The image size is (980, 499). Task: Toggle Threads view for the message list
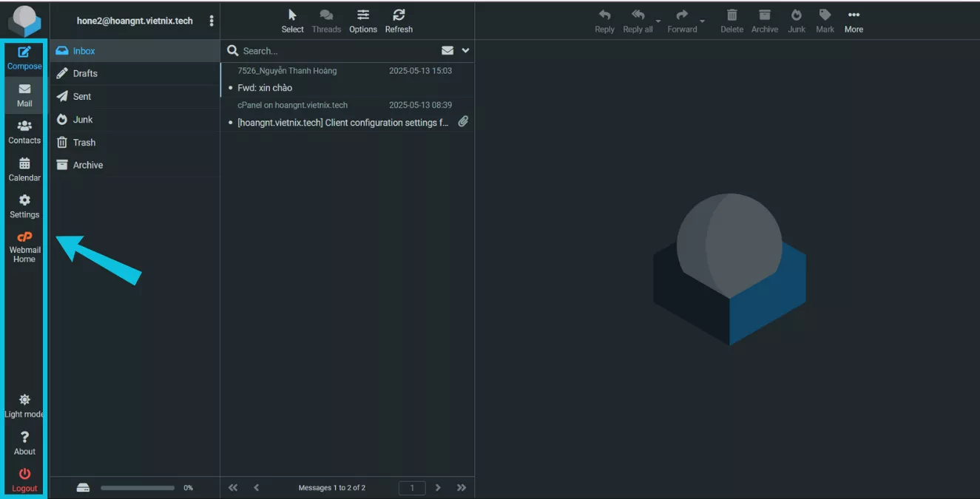point(326,20)
